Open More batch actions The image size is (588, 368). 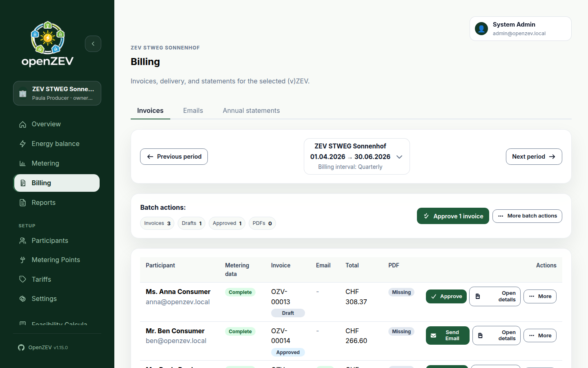coord(527,216)
